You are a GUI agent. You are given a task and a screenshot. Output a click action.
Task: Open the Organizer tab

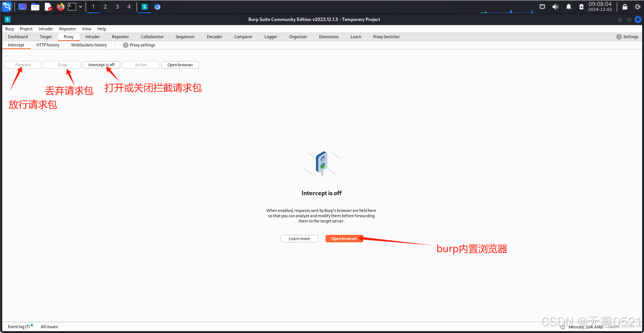tap(298, 37)
